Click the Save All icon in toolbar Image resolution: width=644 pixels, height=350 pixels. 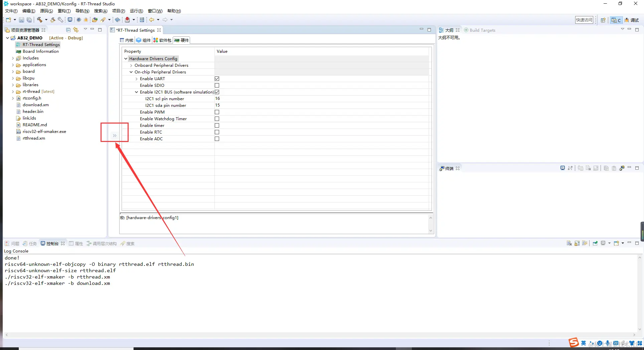point(29,20)
